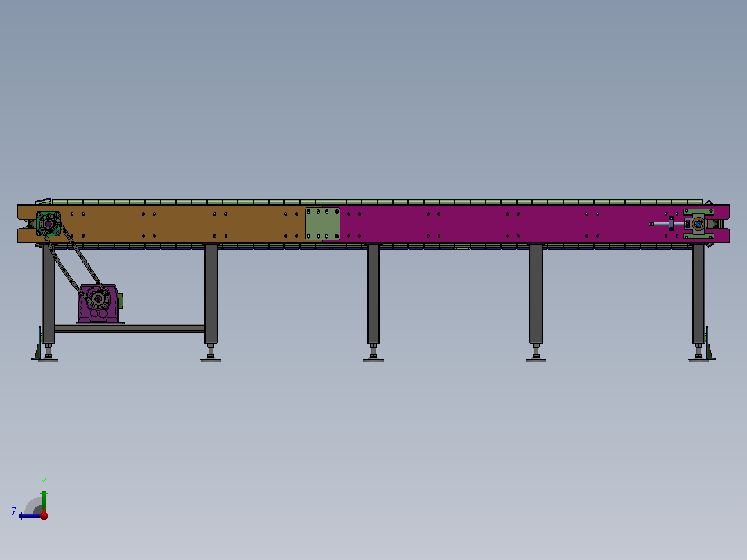Click the Y label on the triad

click(x=44, y=482)
